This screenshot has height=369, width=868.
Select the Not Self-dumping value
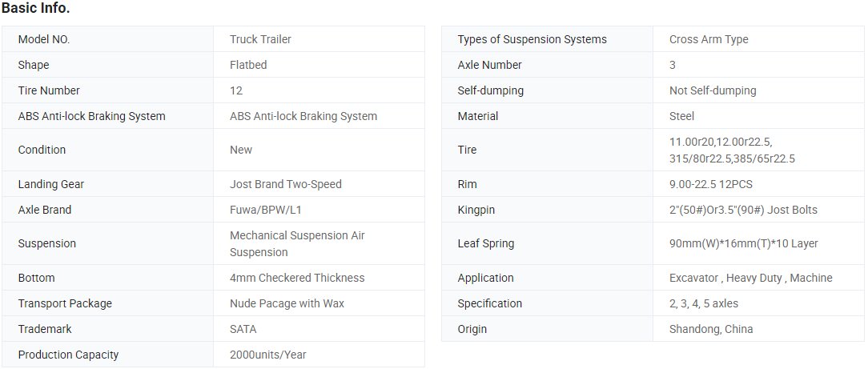(x=713, y=90)
